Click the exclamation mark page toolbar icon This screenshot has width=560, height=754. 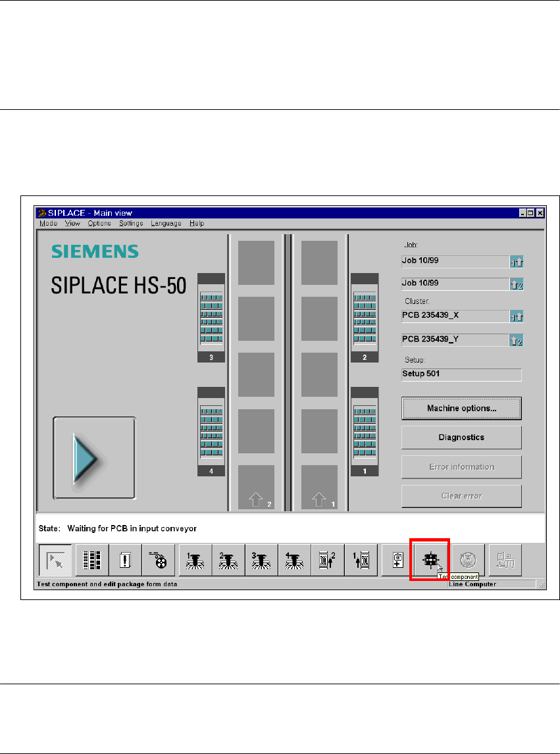[x=125, y=560]
